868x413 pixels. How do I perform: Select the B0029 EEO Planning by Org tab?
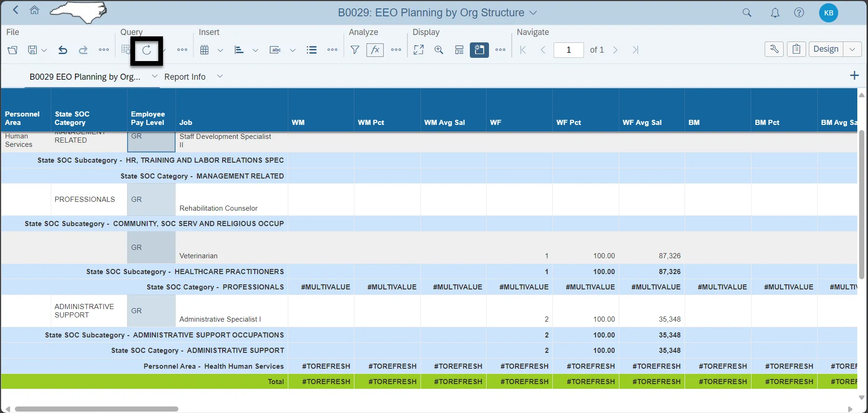85,77
